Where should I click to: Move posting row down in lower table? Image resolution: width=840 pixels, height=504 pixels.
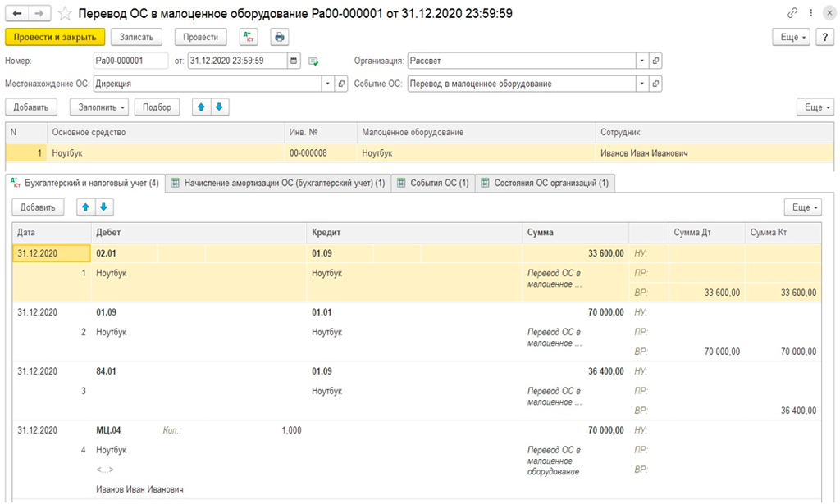[x=104, y=207]
